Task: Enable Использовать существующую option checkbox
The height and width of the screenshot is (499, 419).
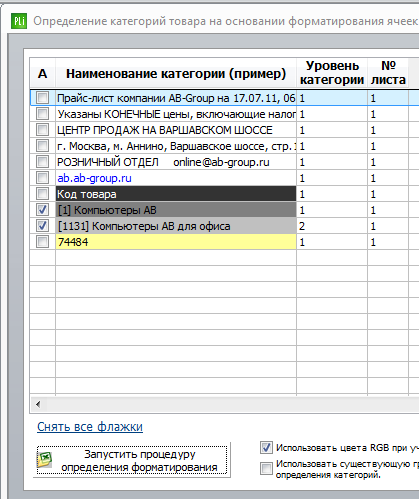Action: pyautogui.click(x=266, y=468)
